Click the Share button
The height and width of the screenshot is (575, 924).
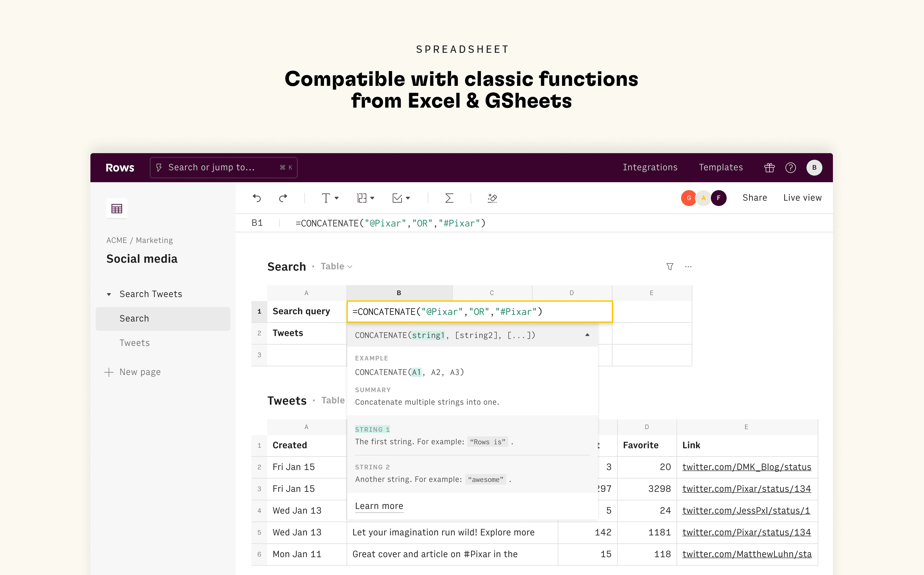point(754,198)
